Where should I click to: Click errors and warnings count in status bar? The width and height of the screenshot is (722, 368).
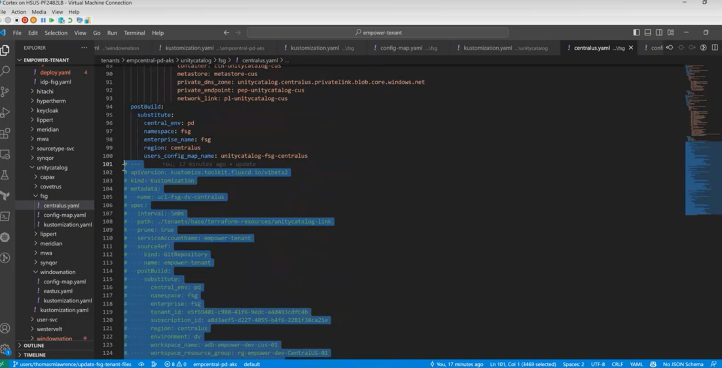175,364
